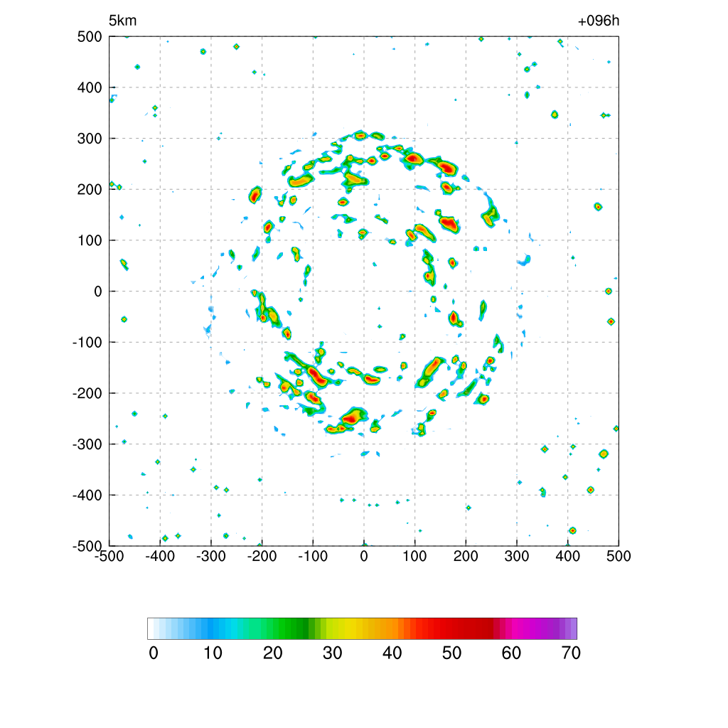The width and height of the screenshot is (728, 728).
Task: Click colorbar label 10
Action: coord(213,653)
